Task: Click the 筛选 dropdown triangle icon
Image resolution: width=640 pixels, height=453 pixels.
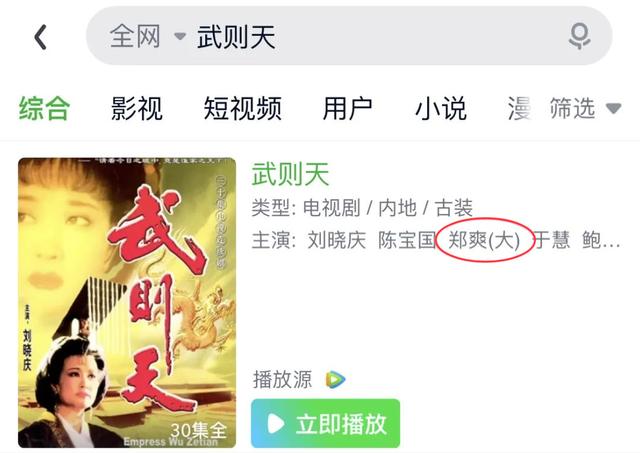Action: click(613, 108)
